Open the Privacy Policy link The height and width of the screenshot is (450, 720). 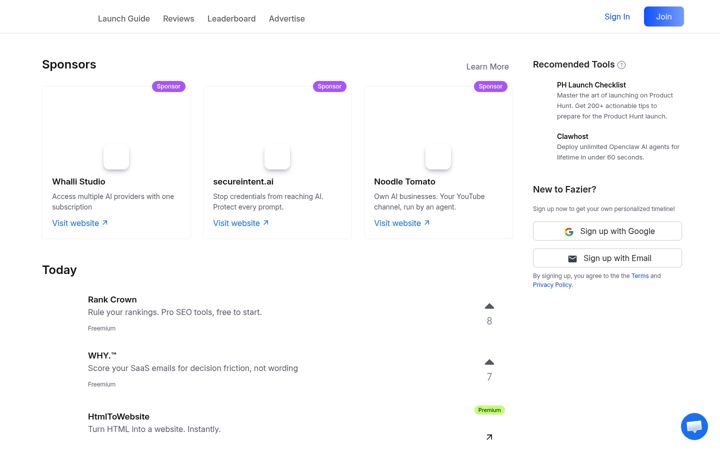point(552,285)
